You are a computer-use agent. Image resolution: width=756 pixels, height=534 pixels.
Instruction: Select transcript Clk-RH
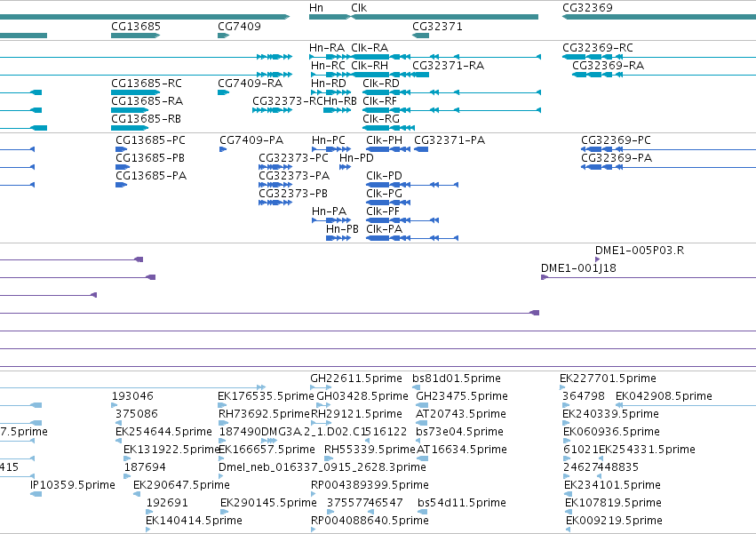(381, 75)
